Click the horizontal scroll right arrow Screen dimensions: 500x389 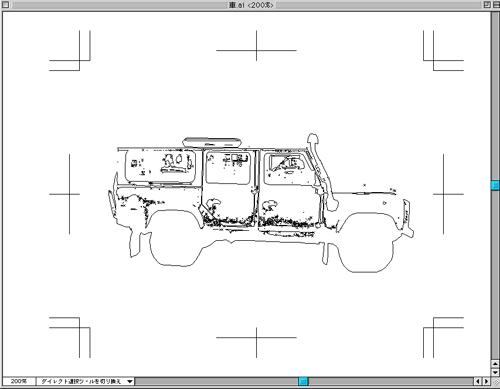click(486, 381)
